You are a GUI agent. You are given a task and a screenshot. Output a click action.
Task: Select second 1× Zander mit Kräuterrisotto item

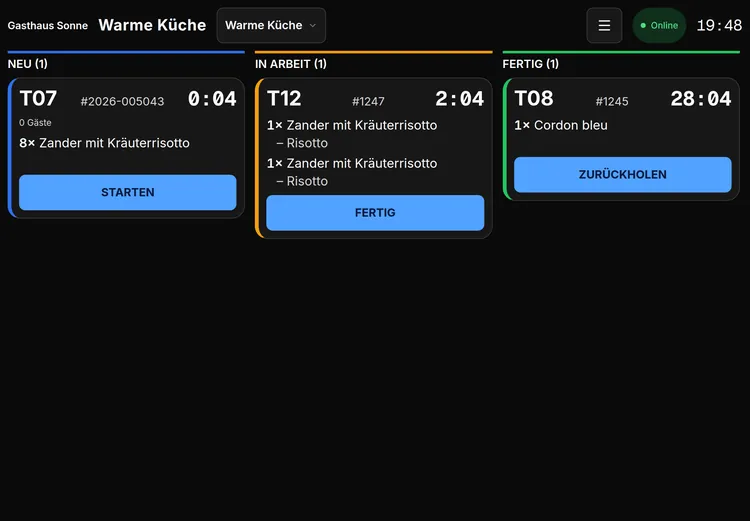(352, 164)
